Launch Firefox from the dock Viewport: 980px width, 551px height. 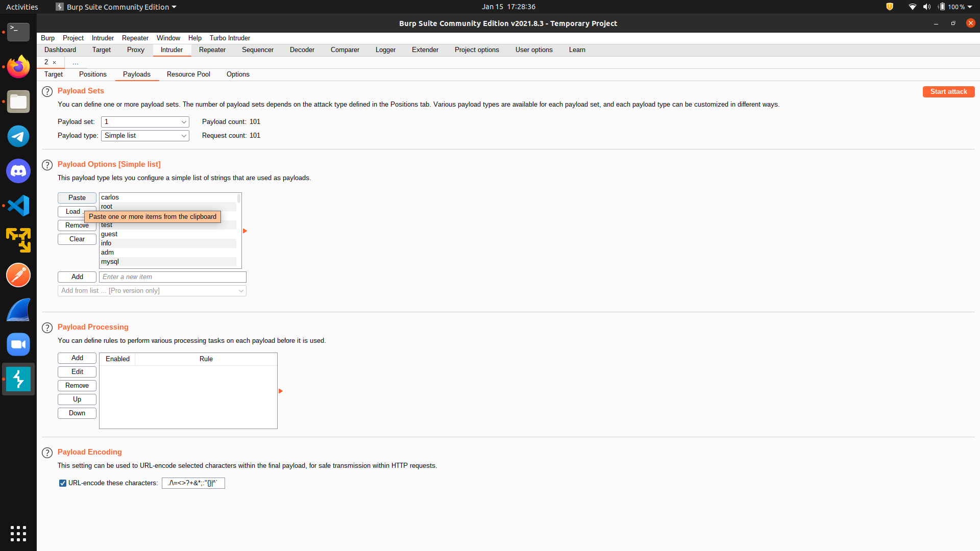[18, 67]
